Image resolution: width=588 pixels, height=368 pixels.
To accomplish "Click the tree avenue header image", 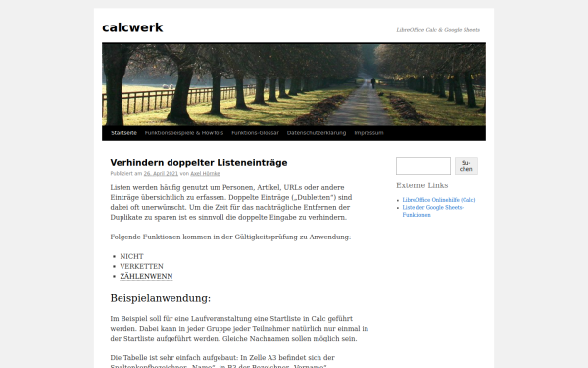I will click(294, 84).
